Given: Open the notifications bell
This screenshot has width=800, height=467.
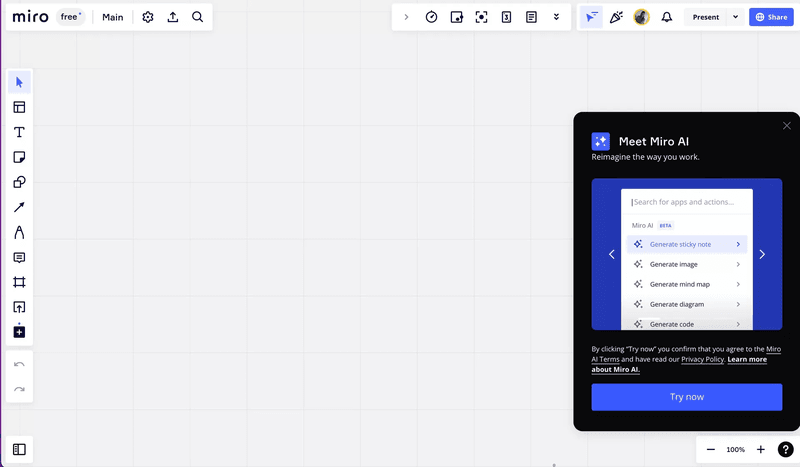Looking at the screenshot, I should coord(667,17).
